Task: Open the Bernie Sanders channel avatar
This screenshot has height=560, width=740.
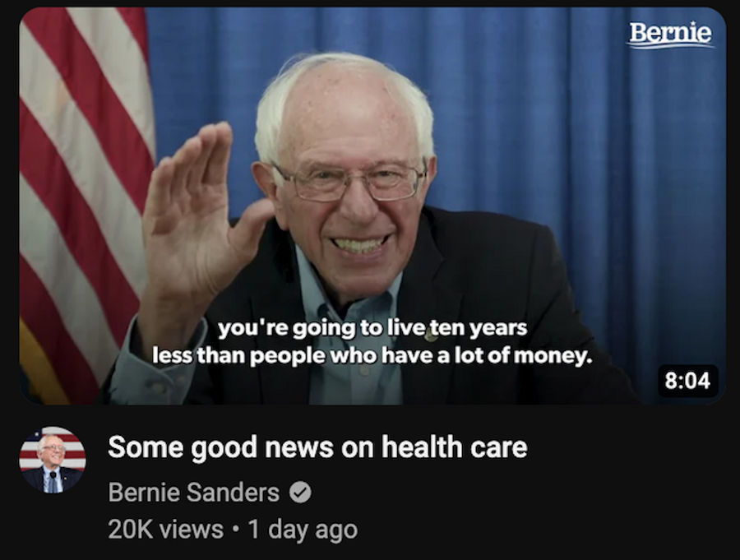Action: tap(53, 460)
